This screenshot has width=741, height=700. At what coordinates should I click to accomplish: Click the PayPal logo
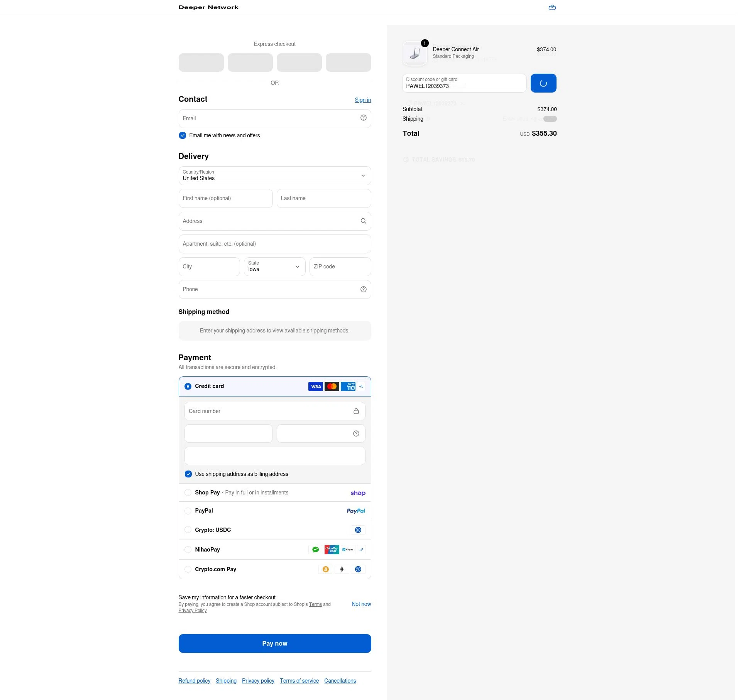356,511
